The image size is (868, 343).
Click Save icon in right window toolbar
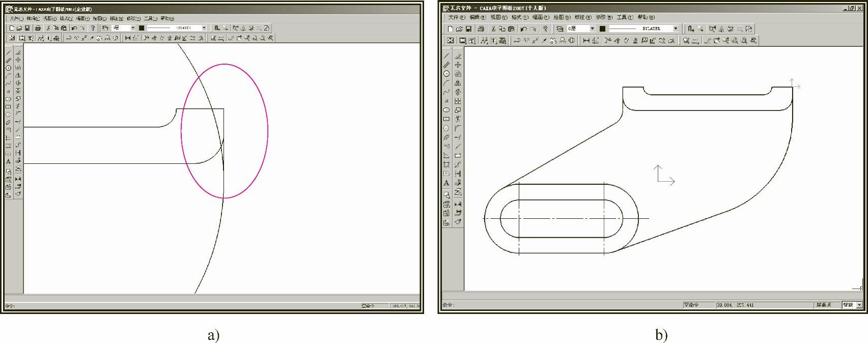click(x=468, y=29)
